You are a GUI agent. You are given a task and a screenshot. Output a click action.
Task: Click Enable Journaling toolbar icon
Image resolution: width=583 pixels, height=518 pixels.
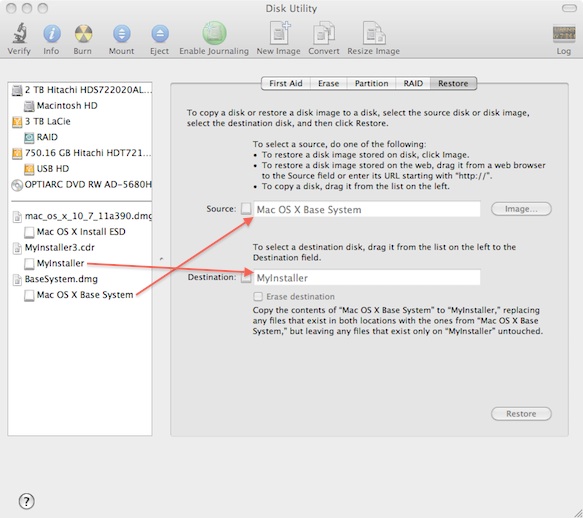(214, 33)
